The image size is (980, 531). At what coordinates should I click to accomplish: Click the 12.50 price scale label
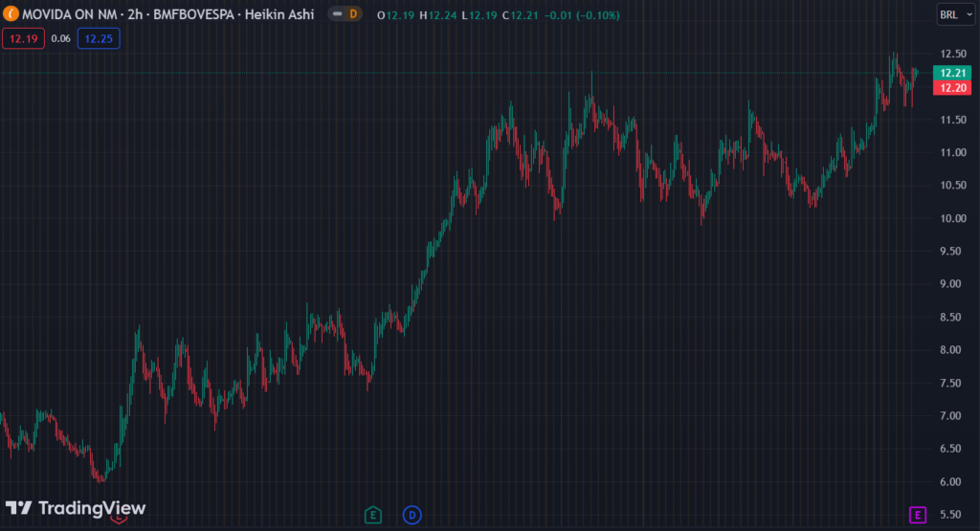(953, 54)
